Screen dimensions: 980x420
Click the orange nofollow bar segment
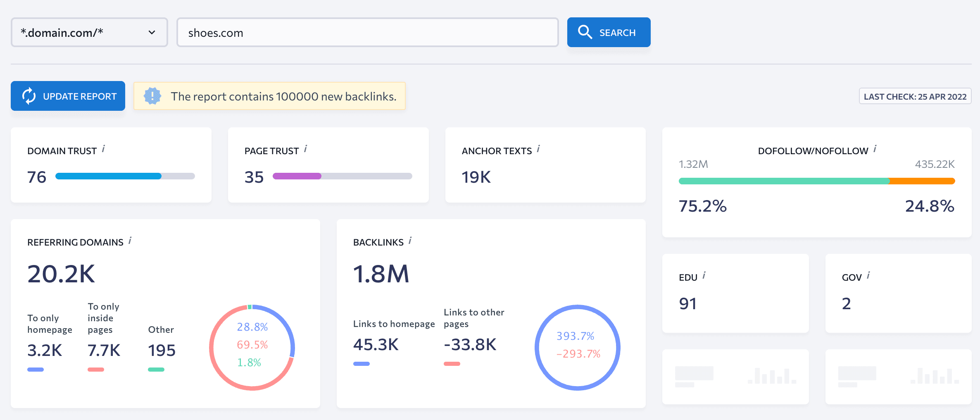coord(922,181)
